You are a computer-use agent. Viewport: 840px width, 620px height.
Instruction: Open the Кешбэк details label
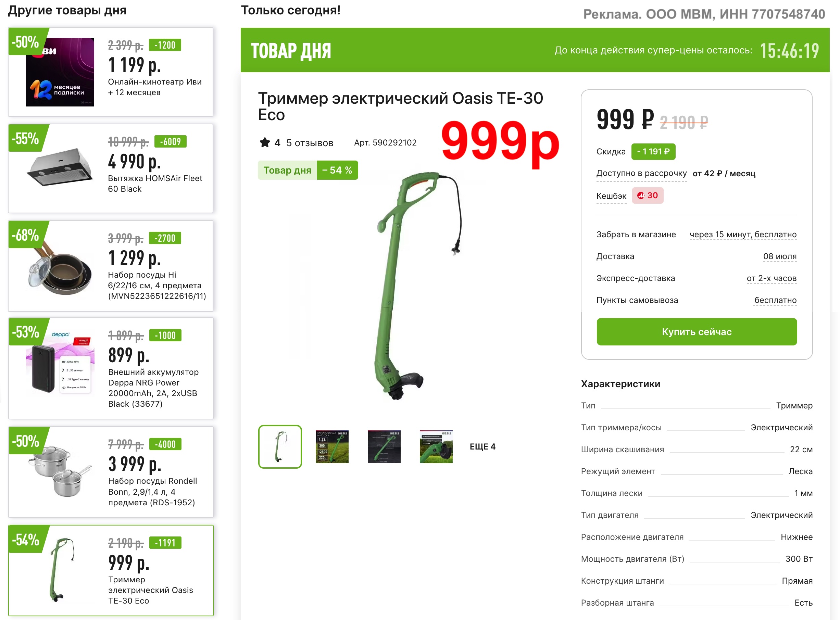pos(611,196)
